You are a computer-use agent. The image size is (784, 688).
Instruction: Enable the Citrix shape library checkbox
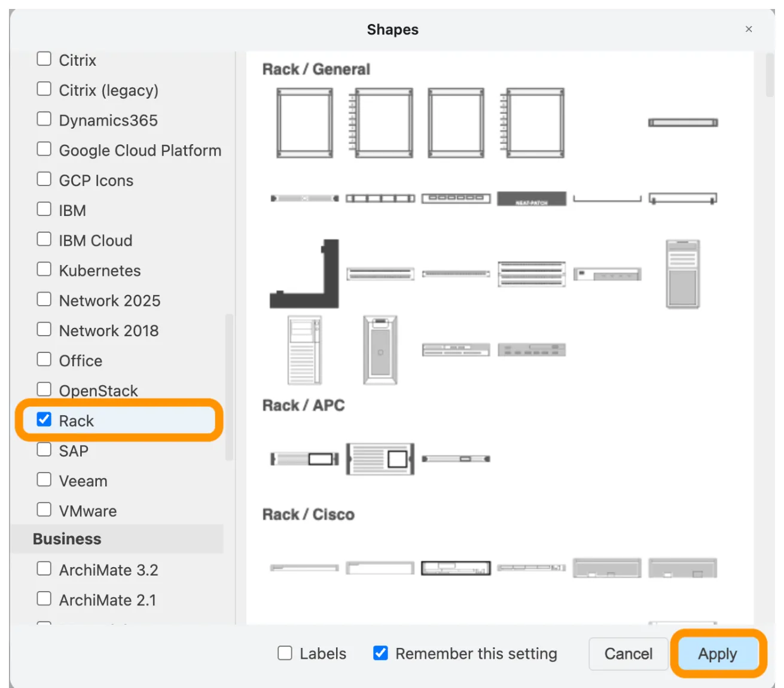pyautogui.click(x=44, y=59)
